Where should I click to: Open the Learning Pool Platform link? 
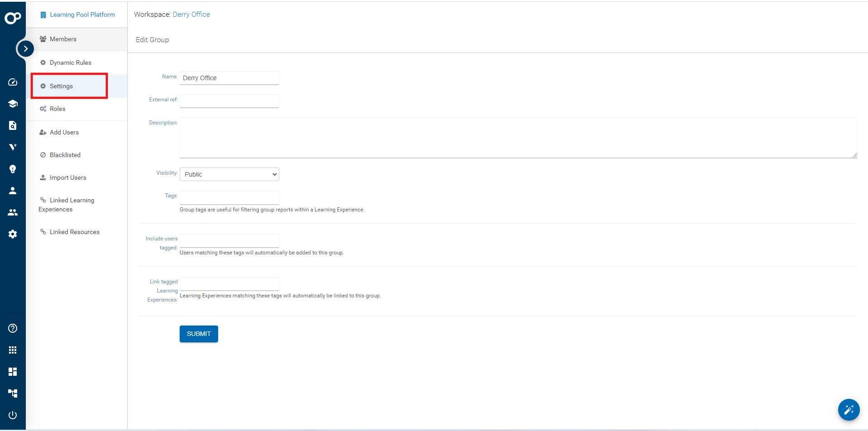(x=82, y=14)
